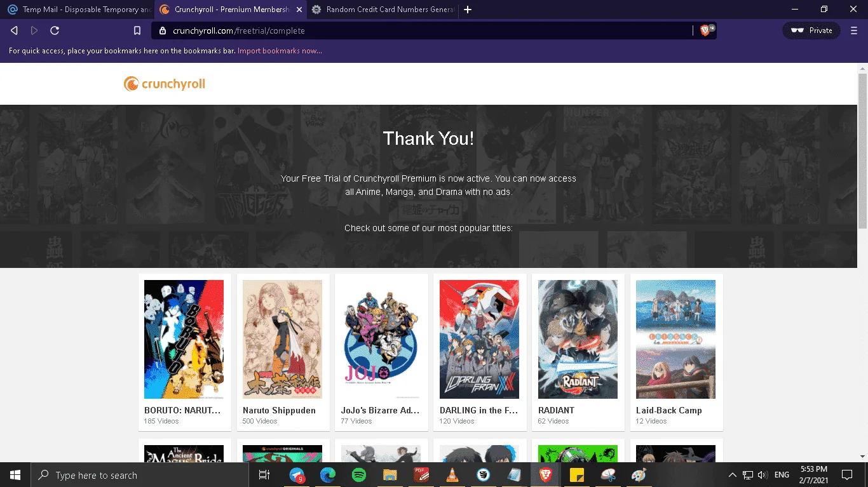The height and width of the screenshot is (487, 868).
Task: Open Paint from the taskbar
Action: click(x=639, y=475)
